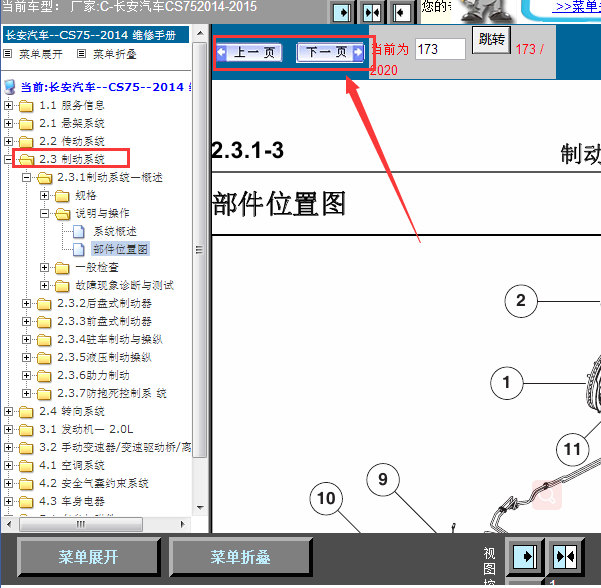This screenshot has width=601, height=588.
Task: Click callout number 10 in diagram
Action: click(x=326, y=498)
